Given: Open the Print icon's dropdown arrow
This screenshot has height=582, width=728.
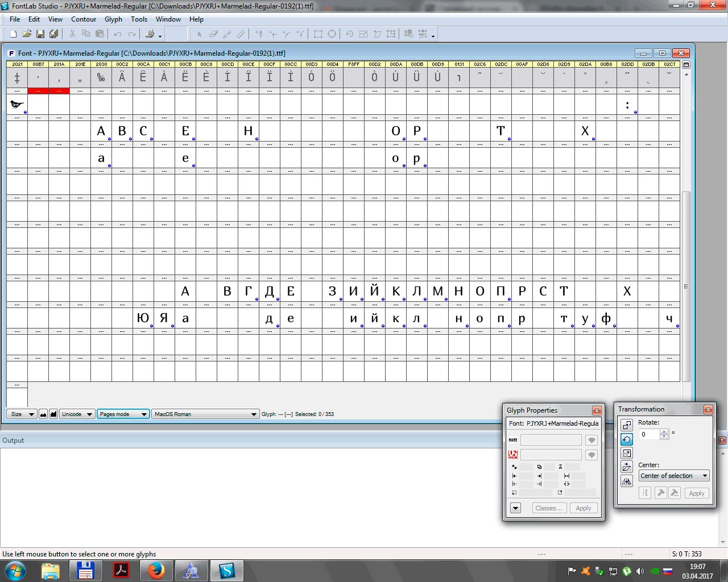Looking at the screenshot, I should coord(160,35).
